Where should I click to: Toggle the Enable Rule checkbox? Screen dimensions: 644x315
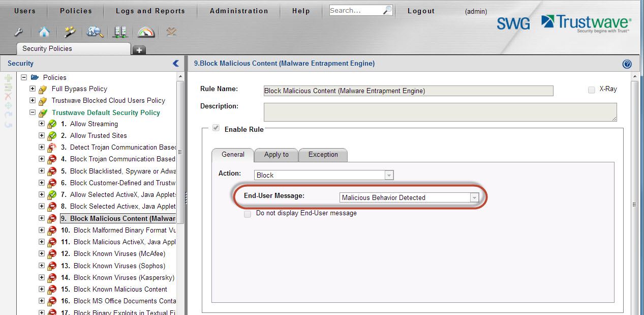[x=216, y=129]
